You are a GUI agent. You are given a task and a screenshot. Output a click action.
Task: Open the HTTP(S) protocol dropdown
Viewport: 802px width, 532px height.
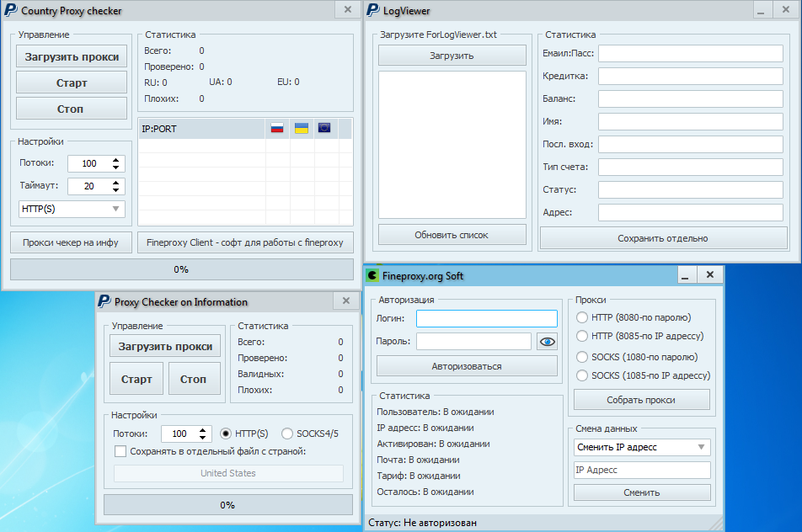tap(72, 209)
